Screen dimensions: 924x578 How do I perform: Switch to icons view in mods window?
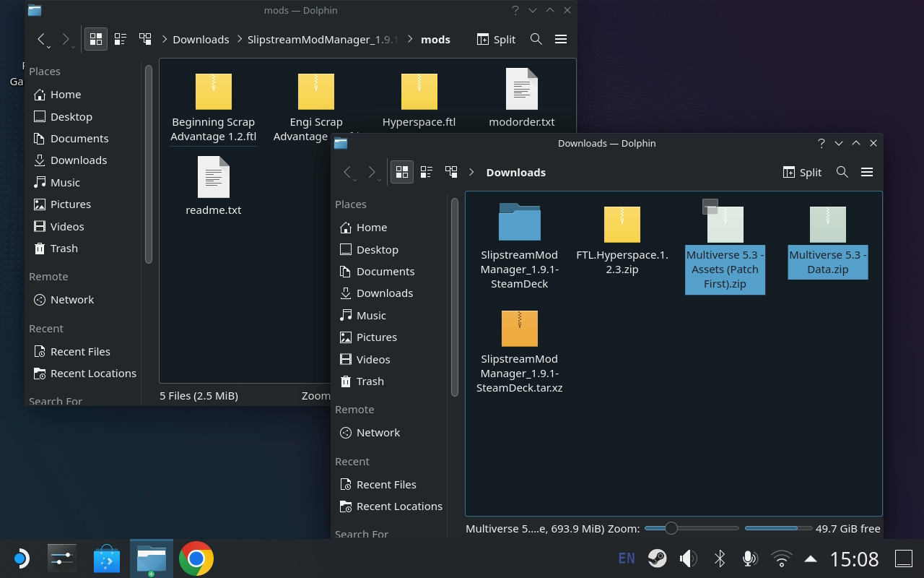pos(96,39)
